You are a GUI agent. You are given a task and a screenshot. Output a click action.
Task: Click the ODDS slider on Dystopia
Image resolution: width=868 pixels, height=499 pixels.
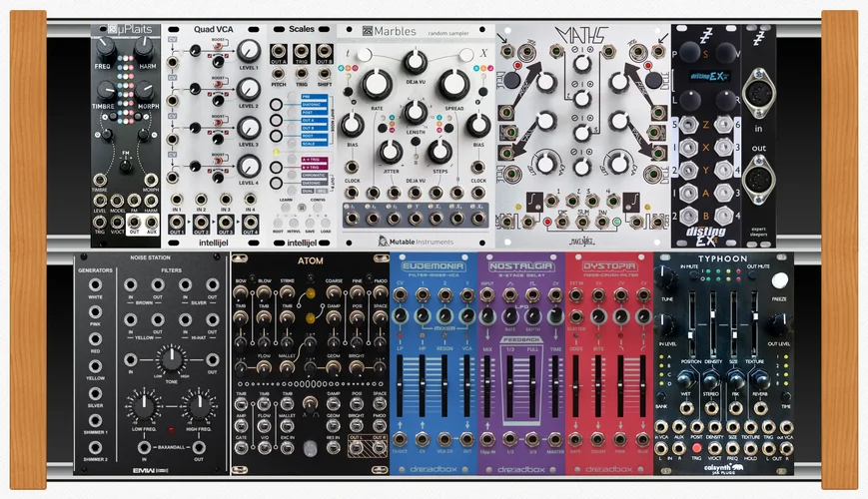575,385
